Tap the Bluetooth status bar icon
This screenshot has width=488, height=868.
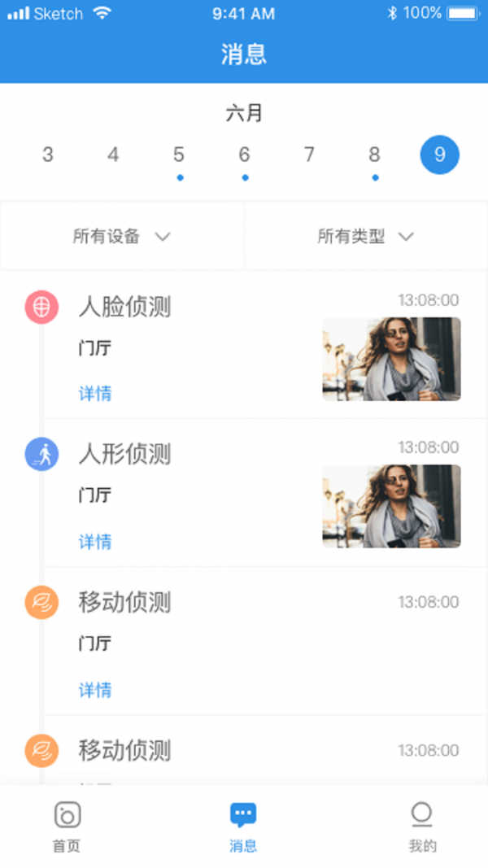coord(391,13)
